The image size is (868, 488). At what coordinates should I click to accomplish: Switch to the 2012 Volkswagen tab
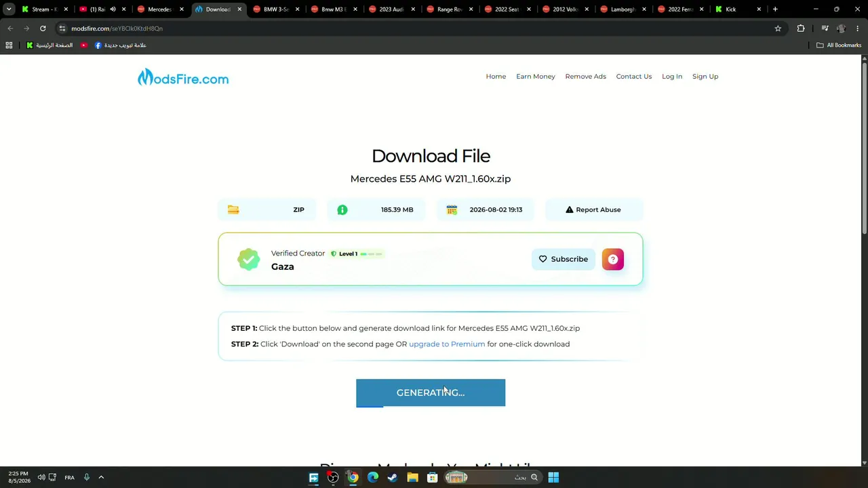pos(564,9)
